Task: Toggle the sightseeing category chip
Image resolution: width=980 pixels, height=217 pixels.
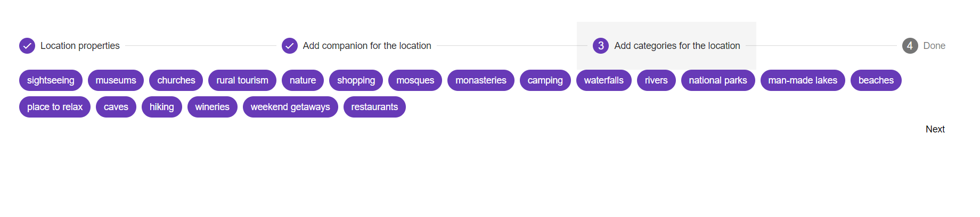Action: click(x=51, y=80)
